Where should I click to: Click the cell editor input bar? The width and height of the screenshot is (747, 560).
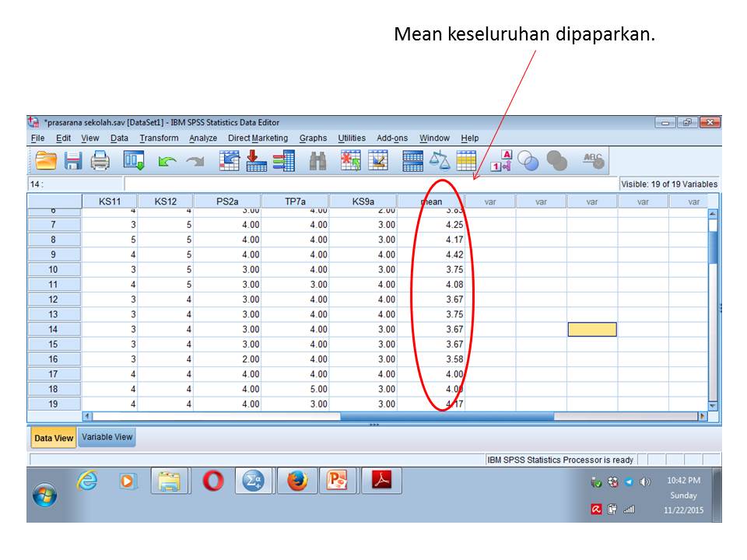(x=371, y=184)
